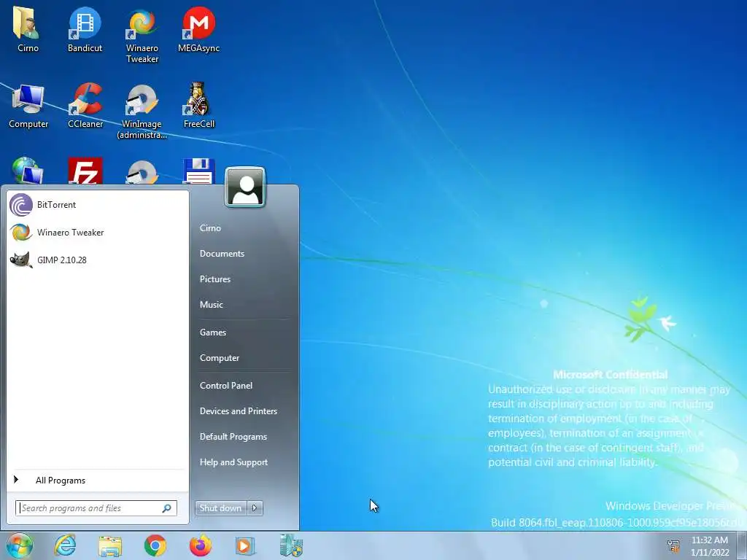The width and height of the screenshot is (747, 560).
Task: Open the server manager taskbar icon
Action: click(x=291, y=545)
